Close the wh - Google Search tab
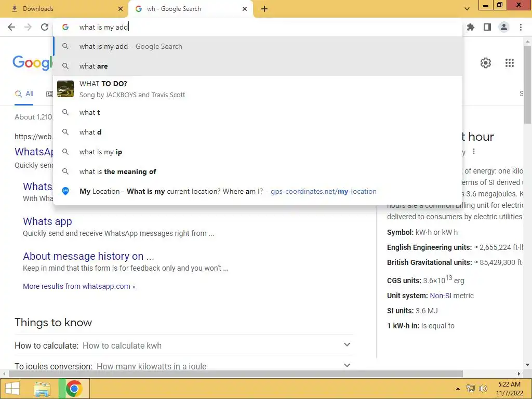 click(245, 9)
